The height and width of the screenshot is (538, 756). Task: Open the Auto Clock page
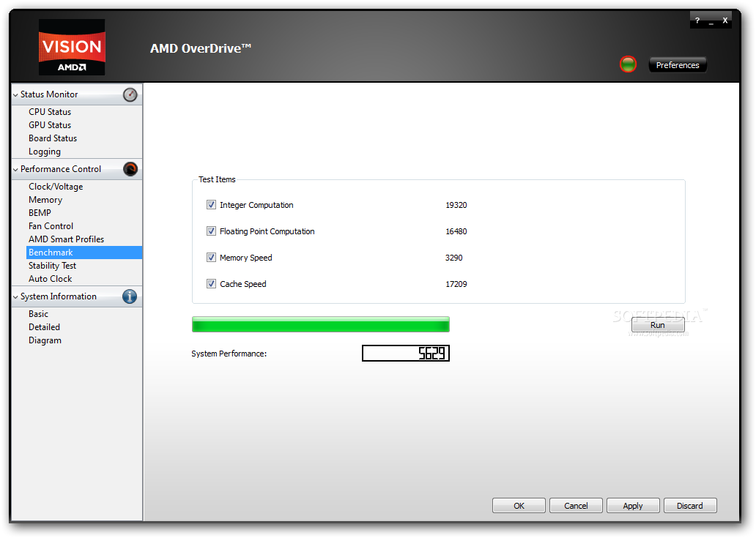(x=50, y=279)
